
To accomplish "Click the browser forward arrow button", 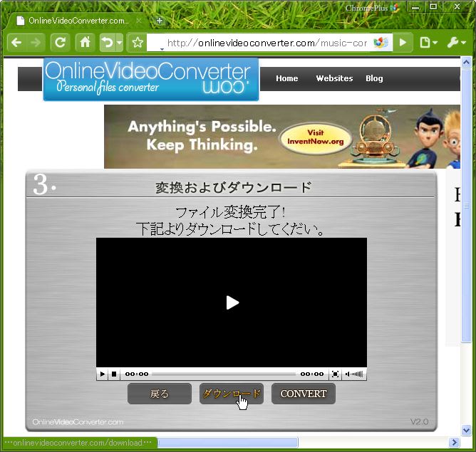I will [x=36, y=43].
